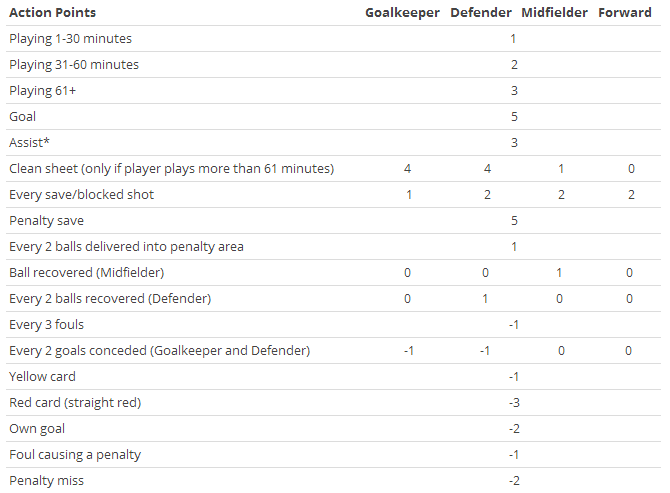Select the Playing 1-30 minutes row label
670x493 pixels.
(70, 38)
